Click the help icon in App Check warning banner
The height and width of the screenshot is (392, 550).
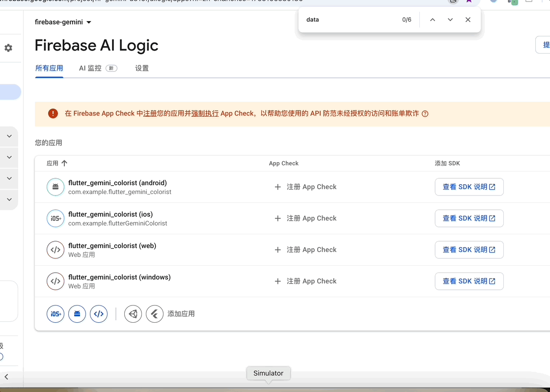425,113
